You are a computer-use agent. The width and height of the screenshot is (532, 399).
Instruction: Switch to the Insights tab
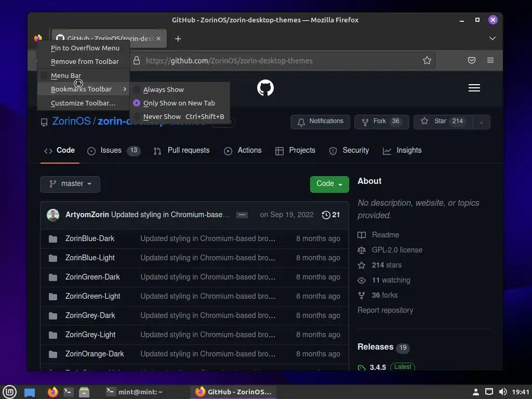coord(402,150)
